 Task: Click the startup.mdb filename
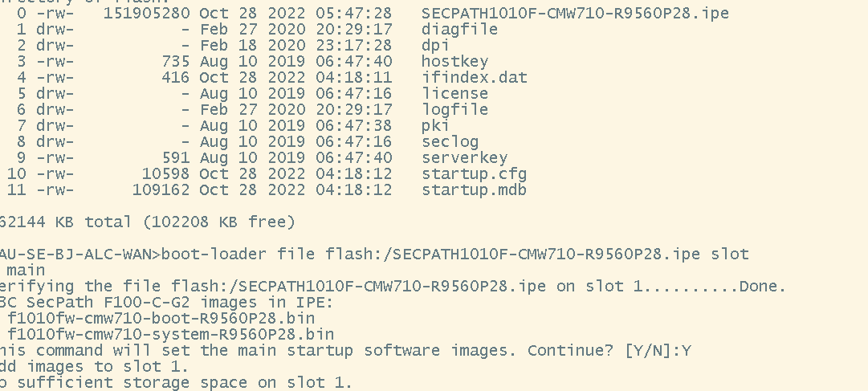click(x=474, y=190)
